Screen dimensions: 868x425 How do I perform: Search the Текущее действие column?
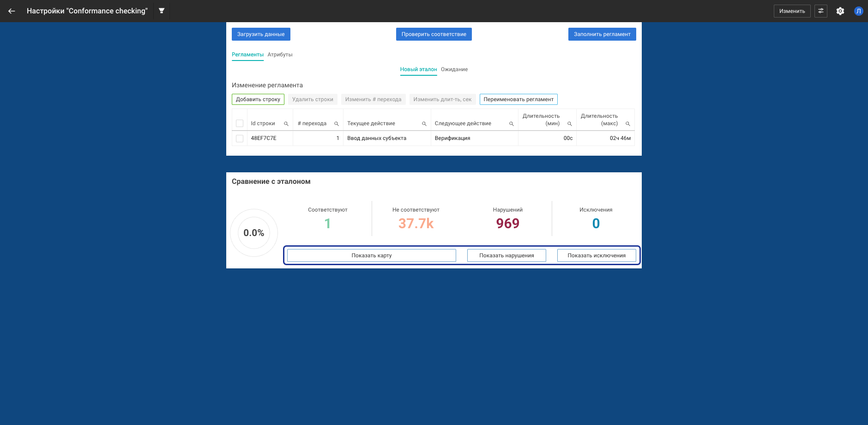click(424, 124)
